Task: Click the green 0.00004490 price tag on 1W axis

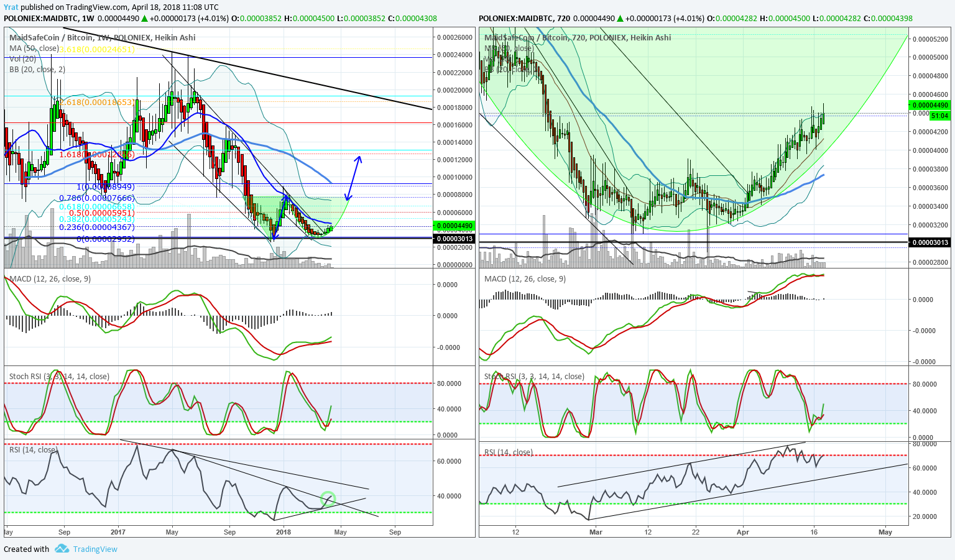Action: (453, 226)
